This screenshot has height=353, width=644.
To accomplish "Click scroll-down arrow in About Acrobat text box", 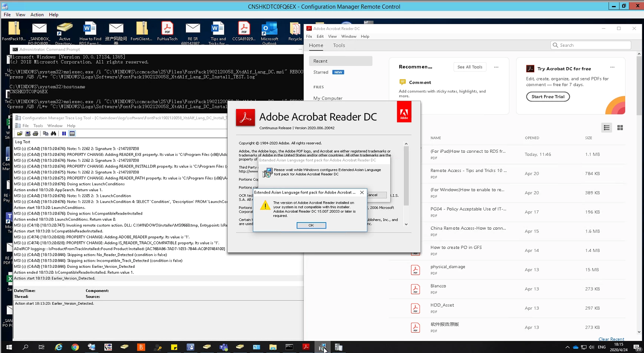I will pos(406,224).
